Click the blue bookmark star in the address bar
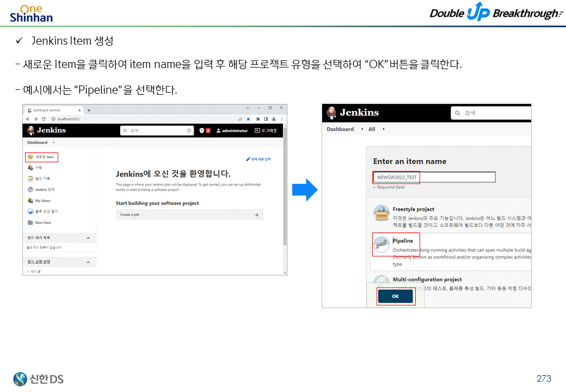Image resolution: width=566 pixels, height=392 pixels. (248, 119)
